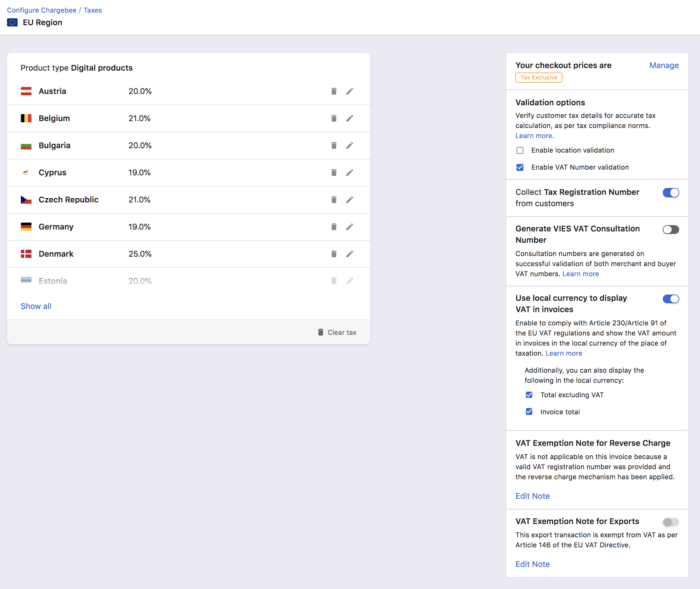Click the Denmark flag icon
The width and height of the screenshot is (700, 589).
(x=26, y=254)
